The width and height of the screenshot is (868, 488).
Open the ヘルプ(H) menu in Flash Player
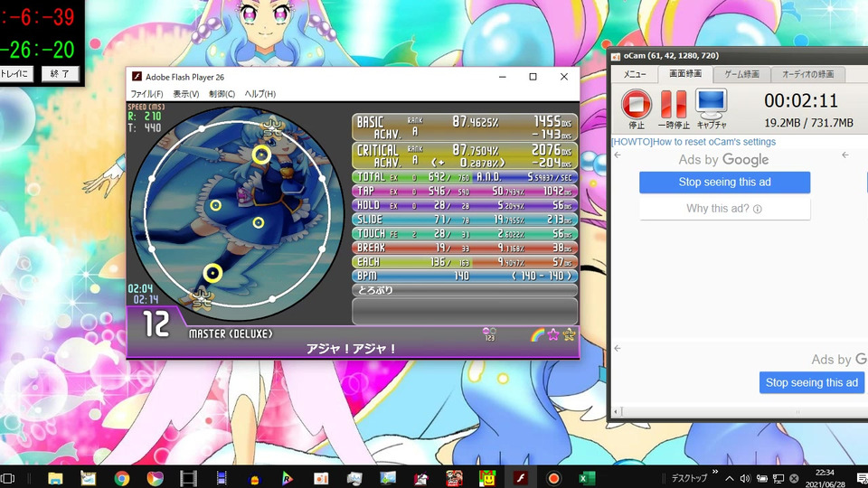pos(260,93)
